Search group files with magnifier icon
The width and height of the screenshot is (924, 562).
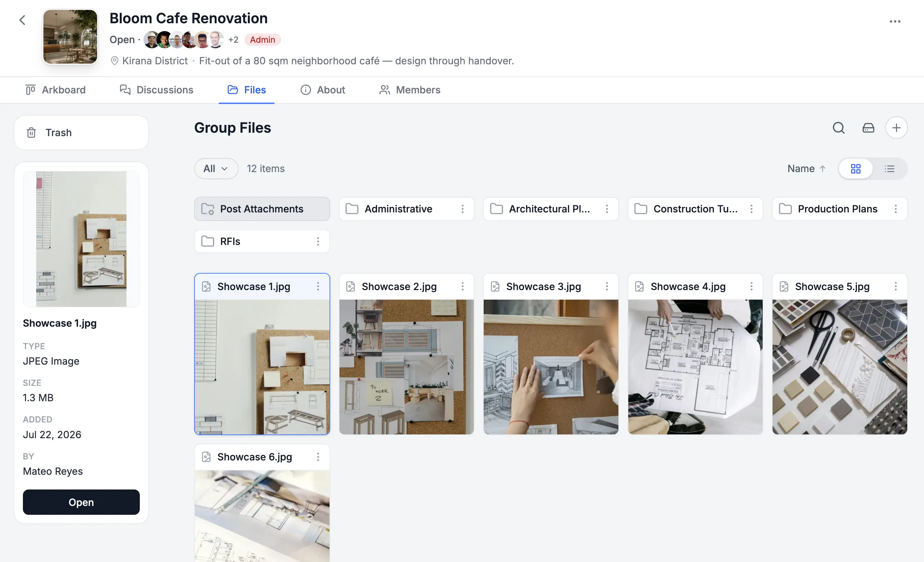click(x=839, y=128)
